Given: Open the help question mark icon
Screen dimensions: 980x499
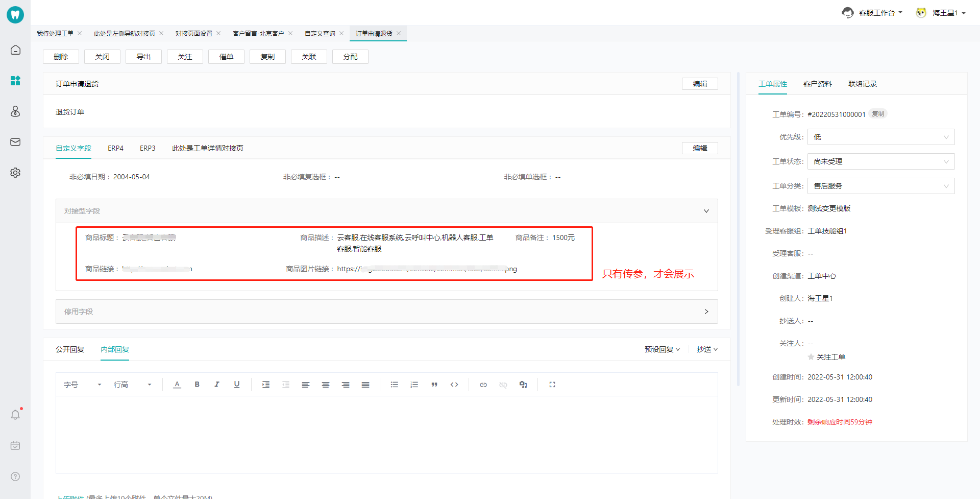Looking at the screenshot, I should pyautogui.click(x=15, y=477).
